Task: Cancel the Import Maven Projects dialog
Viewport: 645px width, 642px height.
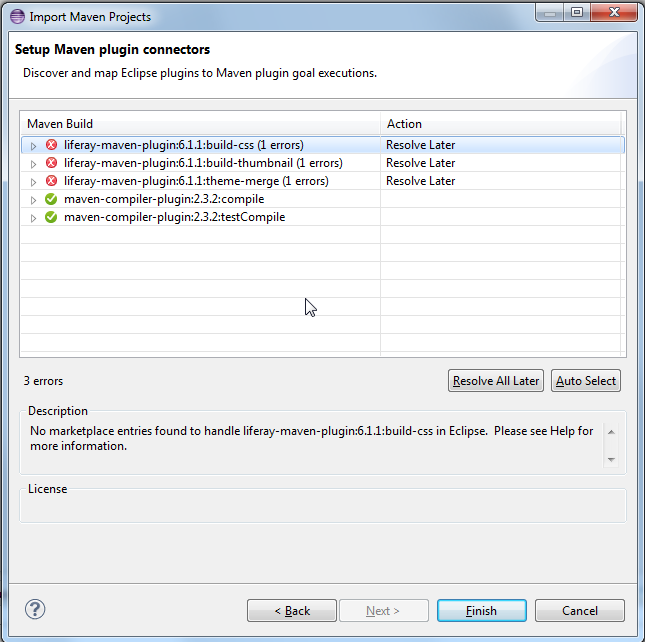Action: (580, 610)
